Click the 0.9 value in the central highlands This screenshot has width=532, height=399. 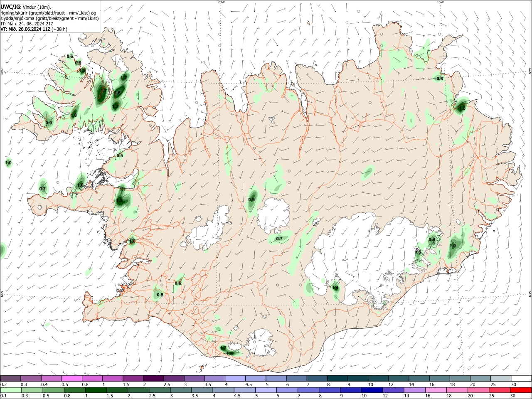(251, 200)
